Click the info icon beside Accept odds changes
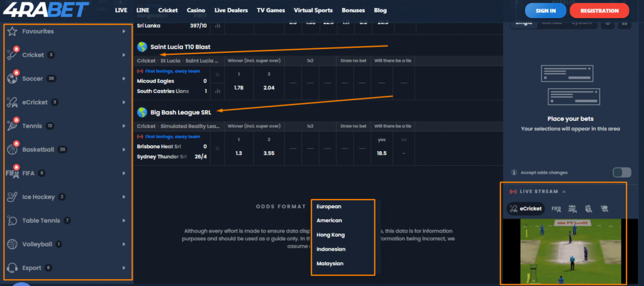This screenshot has width=644, height=286. pyautogui.click(x=513, y=173)
